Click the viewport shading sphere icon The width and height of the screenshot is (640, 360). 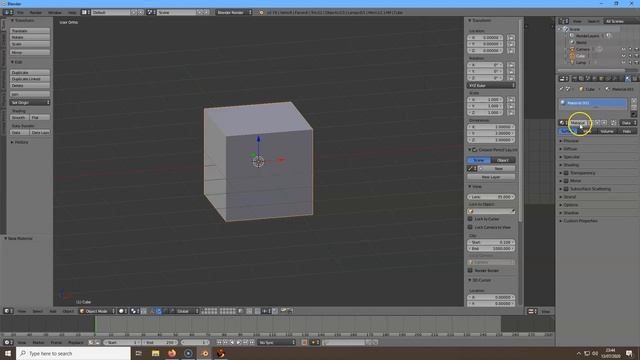121,311
